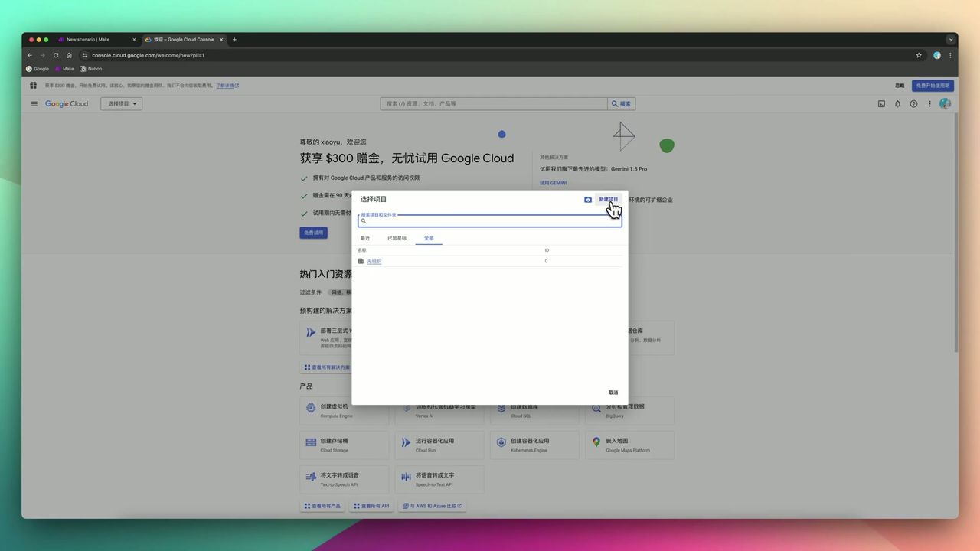Select the Compute Engine 创建虚拟机 product icon
Screen dimensions: 980x551
[311, 409]
